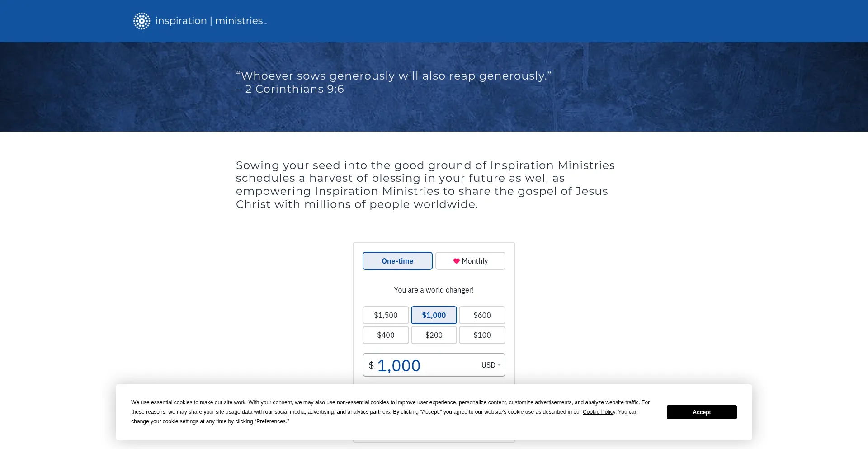Accept the cookie consent banner

pyautogui.click(x=702, y=412)
